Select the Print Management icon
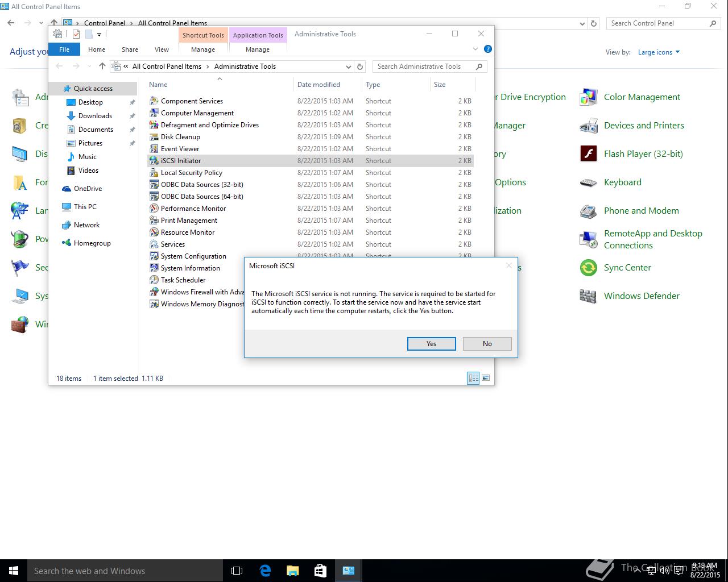This screenshot has width=728, height=582. [x=154, y=221]
